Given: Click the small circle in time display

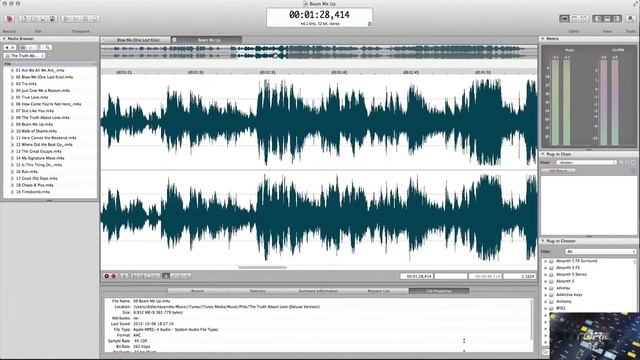Looking at the screenshot, I should click(x=370, y=24).
